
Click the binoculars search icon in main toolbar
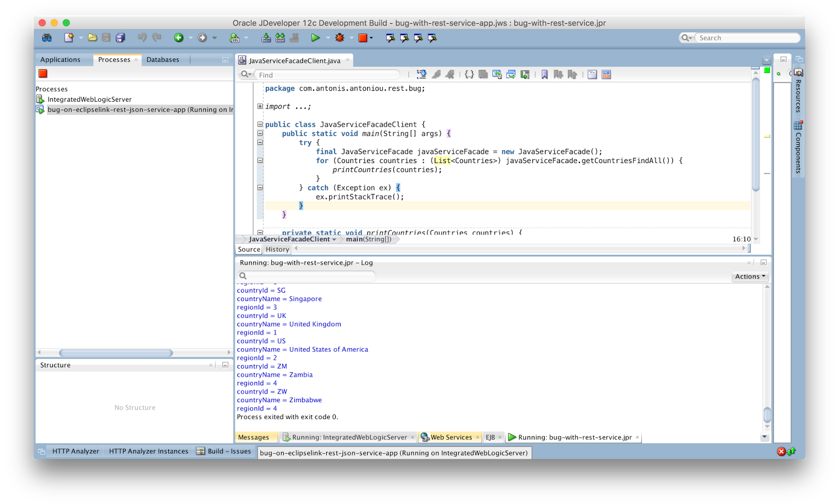(x=47, y=38)
